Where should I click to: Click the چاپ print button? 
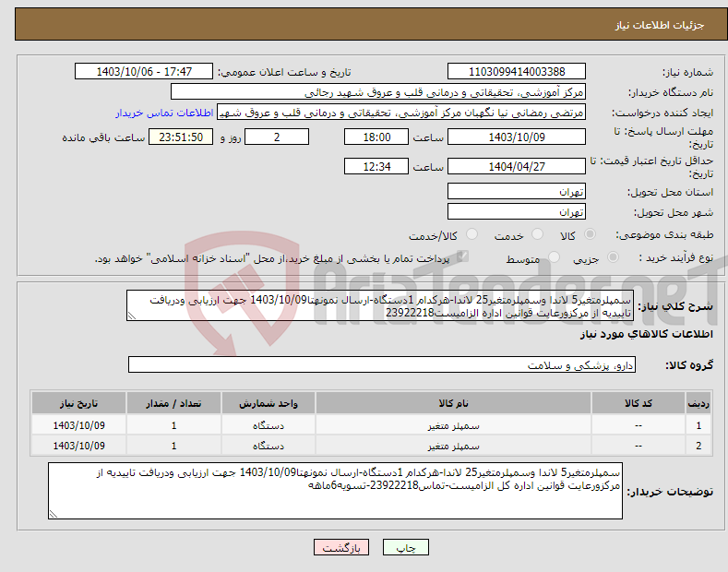pyautogui.click(x=406, y=547)
